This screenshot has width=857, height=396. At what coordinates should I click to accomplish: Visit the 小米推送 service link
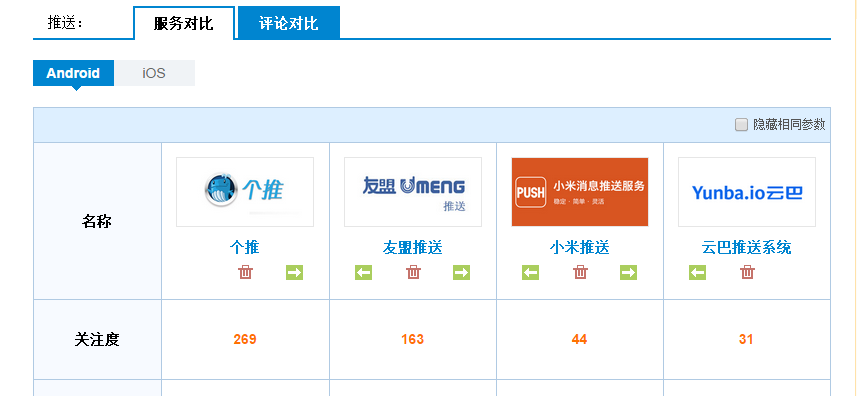[579, 248]
